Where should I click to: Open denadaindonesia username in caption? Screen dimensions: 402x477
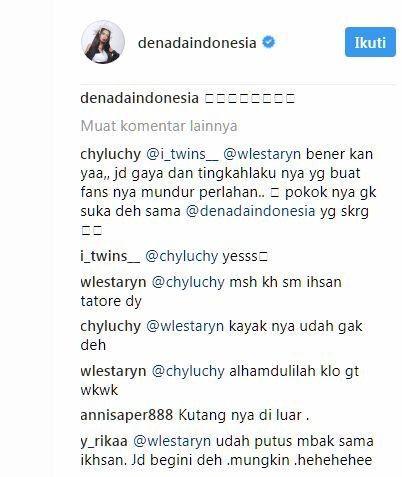[x=140, y=98]
